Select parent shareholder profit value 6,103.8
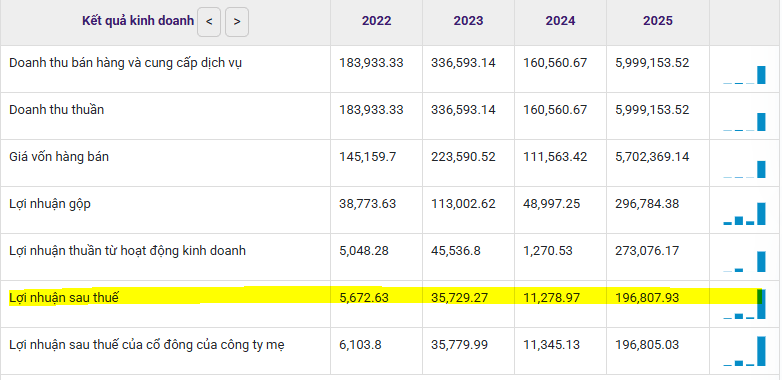This screenshot has height=380, width=782. (x=361, y=345)
